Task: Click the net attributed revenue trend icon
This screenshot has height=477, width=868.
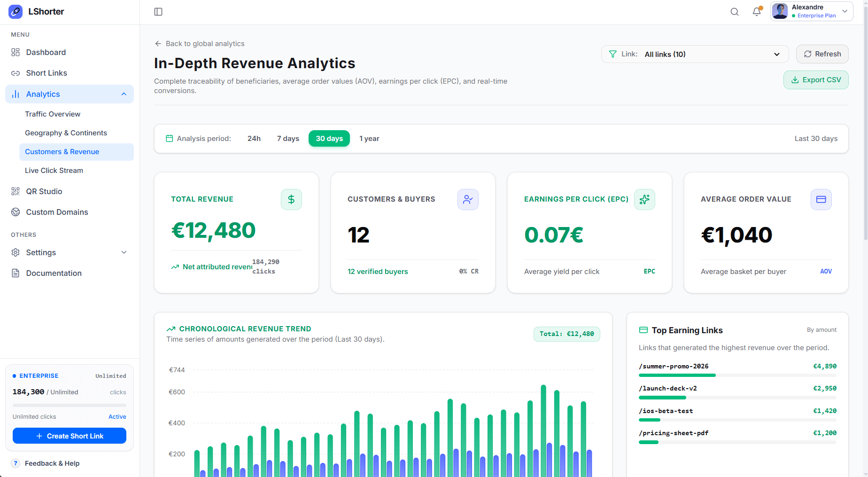Action: 175,267
